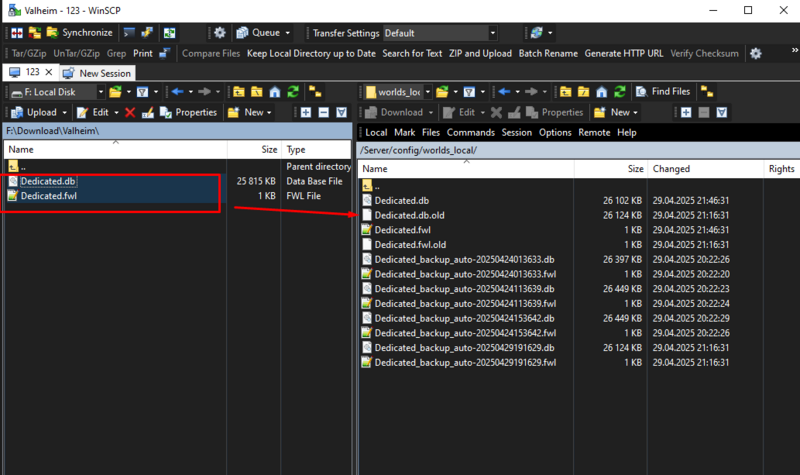This screenshot has height=475, width=800.
Task: Navigate back using remote panel blue arrow
Action: 505,92
